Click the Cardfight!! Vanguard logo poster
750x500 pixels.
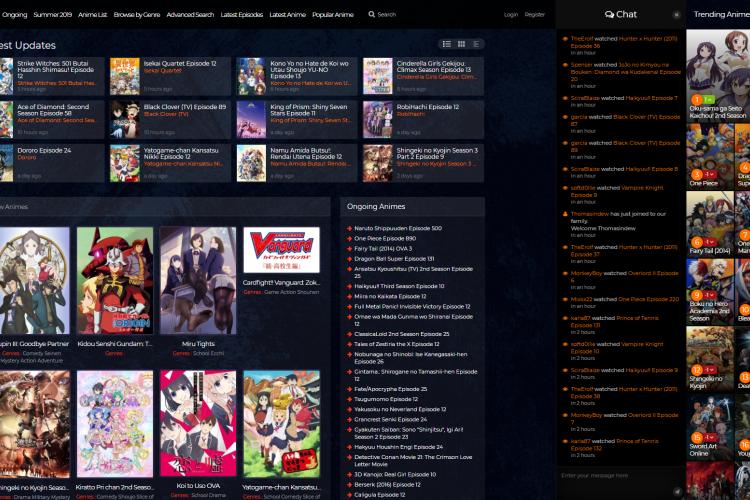[281, 250]
